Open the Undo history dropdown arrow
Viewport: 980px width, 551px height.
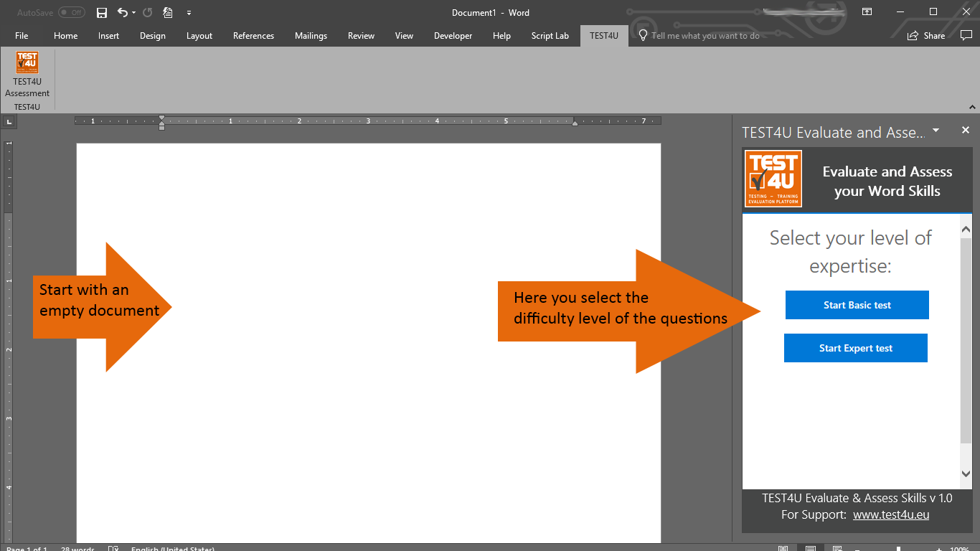133,13
